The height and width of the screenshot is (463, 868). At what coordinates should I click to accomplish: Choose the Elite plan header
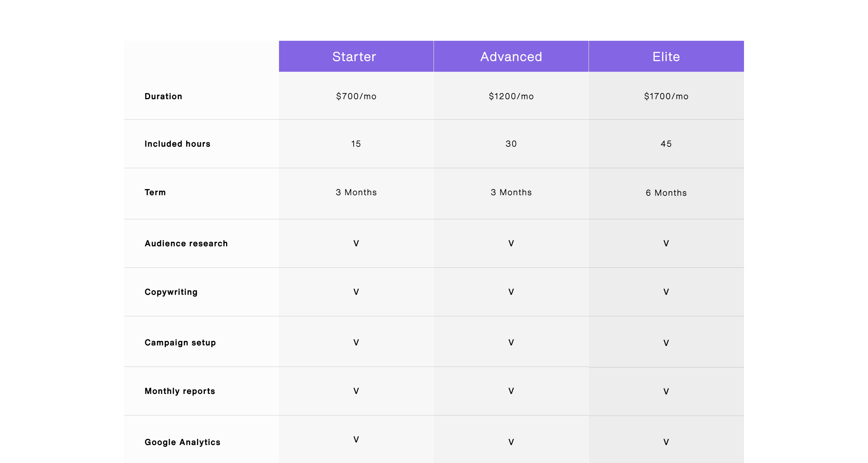[x=666, y=57]
